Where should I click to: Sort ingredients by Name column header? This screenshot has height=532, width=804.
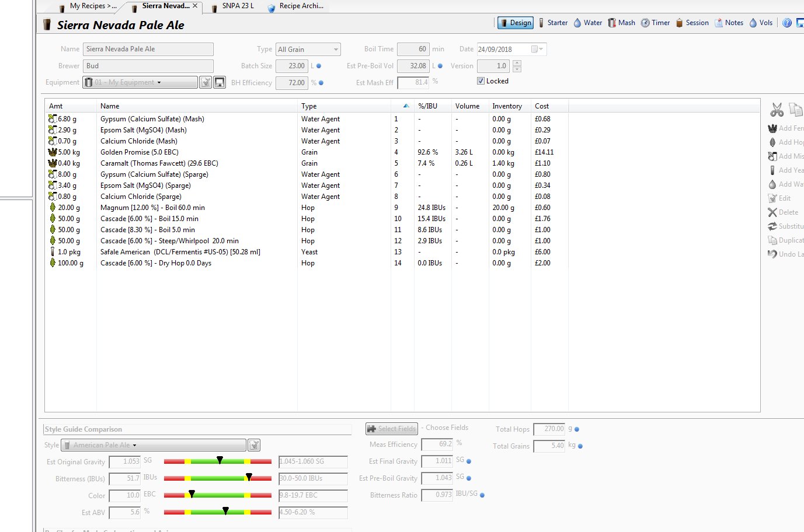point(197,106)
